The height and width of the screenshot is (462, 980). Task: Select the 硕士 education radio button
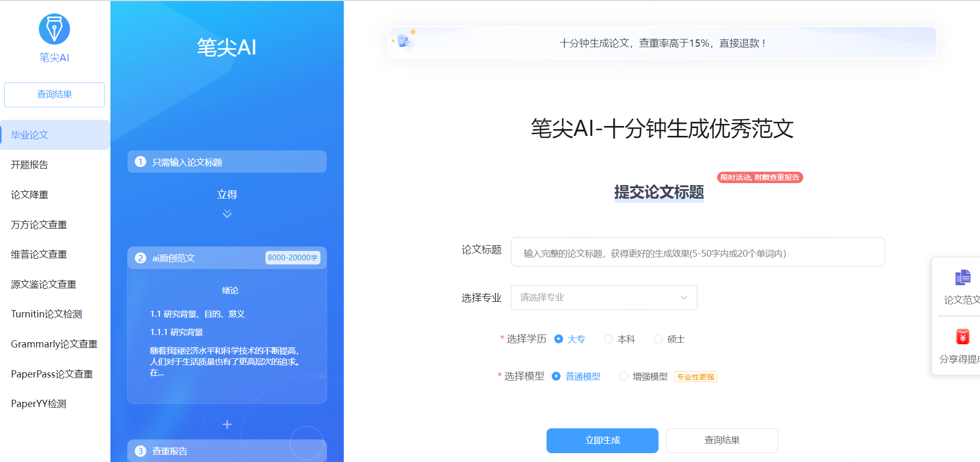click(x=658, y=339)
